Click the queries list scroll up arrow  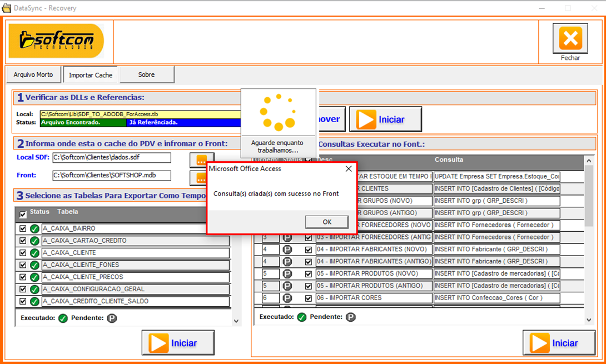click(589, 161)
